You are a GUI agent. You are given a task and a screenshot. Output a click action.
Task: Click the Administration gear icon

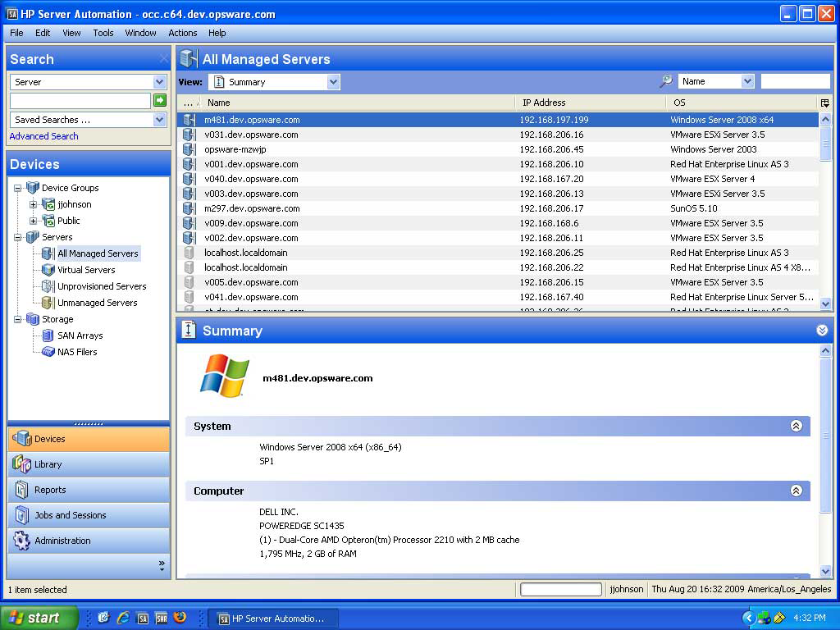21,541
